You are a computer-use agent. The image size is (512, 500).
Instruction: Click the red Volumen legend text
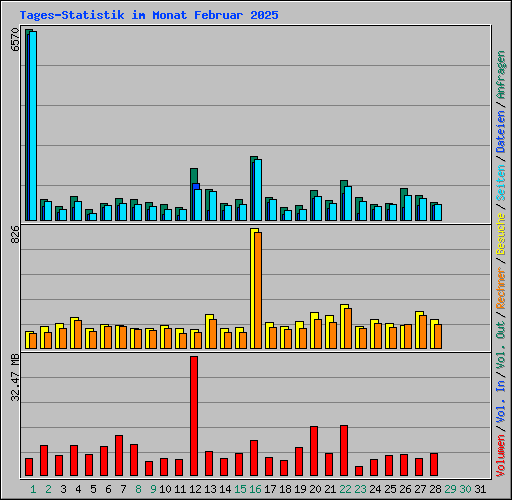click(501, 456)
